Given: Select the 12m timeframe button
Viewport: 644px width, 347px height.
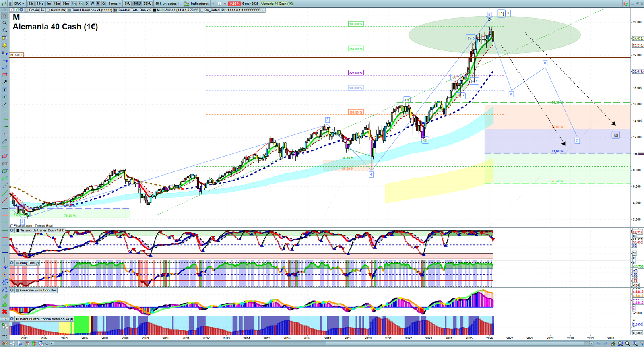Looking at the screenshot, I should [x=57, y=4].
